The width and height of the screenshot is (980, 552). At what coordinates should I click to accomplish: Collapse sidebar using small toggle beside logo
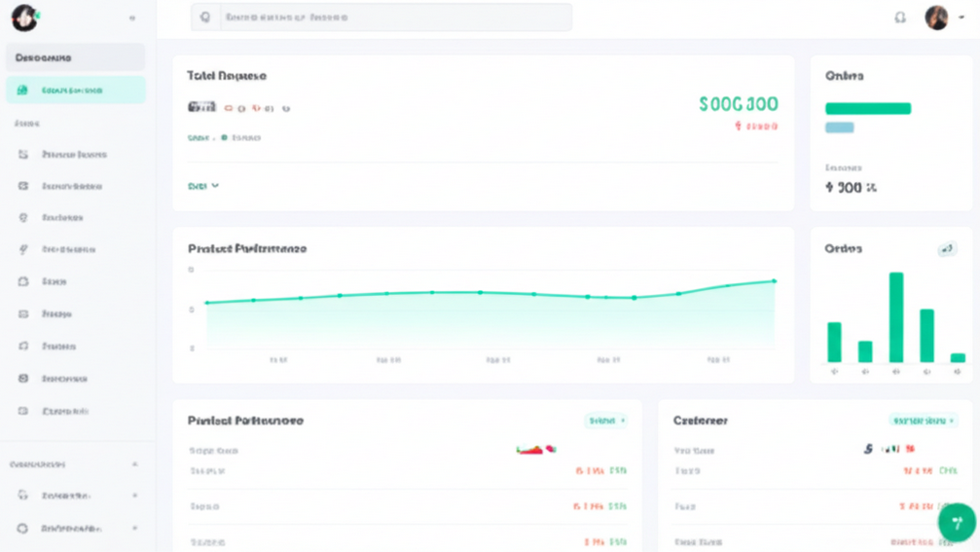pyautogui.click(x=132, y=18)
